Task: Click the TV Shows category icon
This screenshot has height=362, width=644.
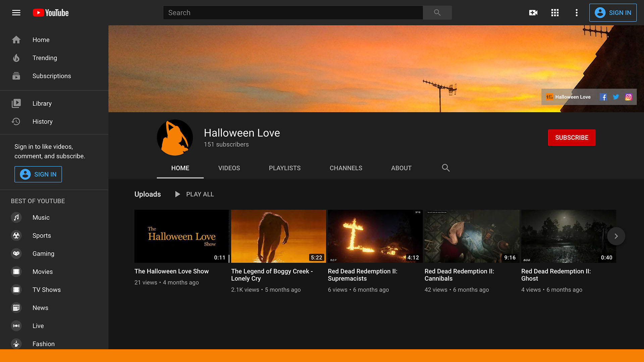Action: tap(16, 290)
